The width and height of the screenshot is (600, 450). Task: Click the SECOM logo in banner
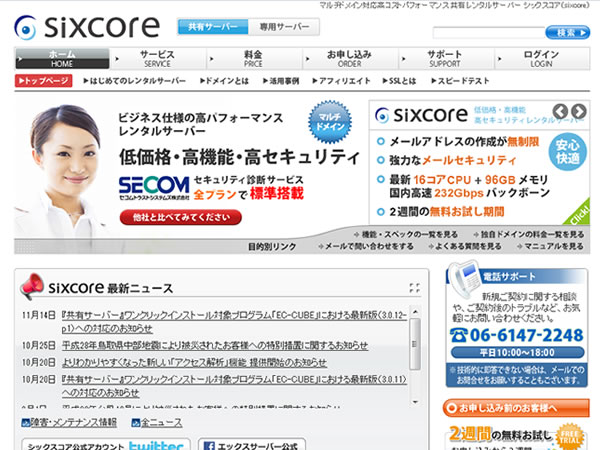154,188
